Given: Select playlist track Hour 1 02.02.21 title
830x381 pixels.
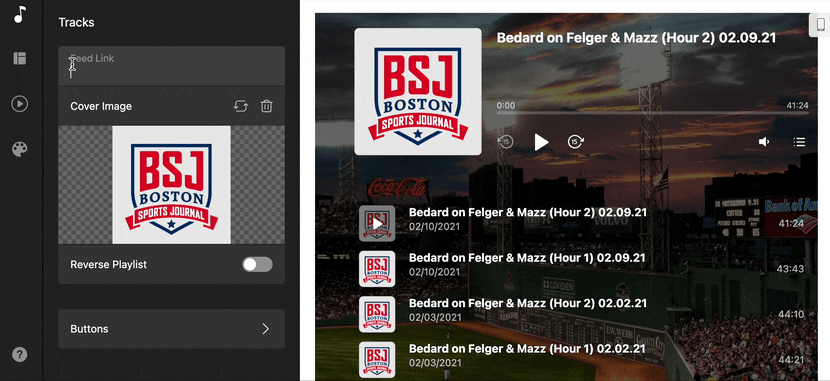Looking at the screenshot, I should coord(527,349).
